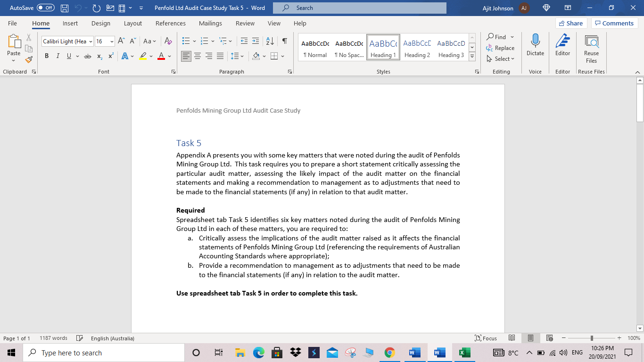Click the Format Painter icon

click(28, 59)
